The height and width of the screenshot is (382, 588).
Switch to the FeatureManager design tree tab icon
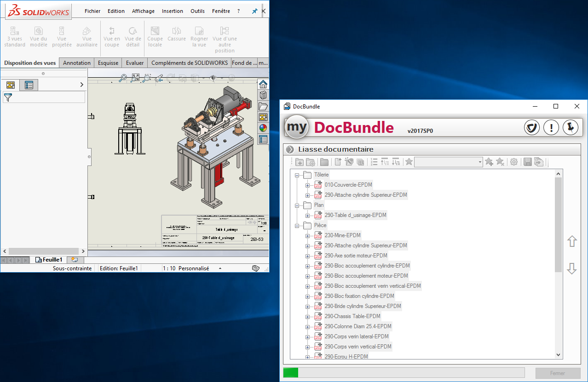click(x=11, y=85)
